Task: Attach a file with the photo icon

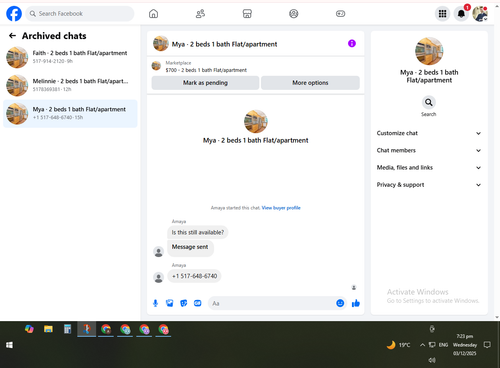Action: pyautogui.click(x=170, y=303)
